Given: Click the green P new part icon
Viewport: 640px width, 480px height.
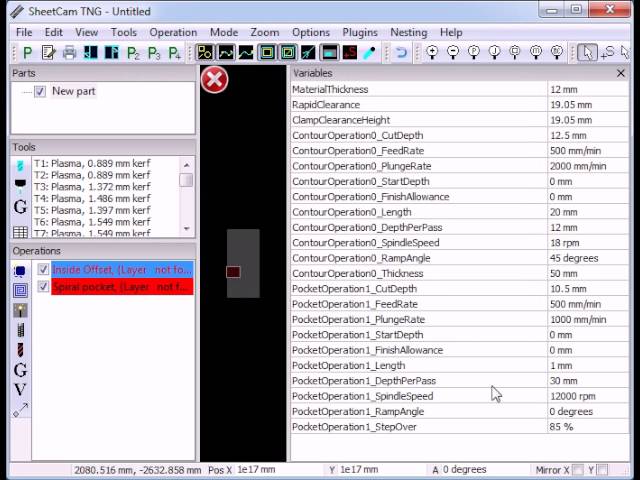Looking at the screenshot, I should (x=27, y=53).
